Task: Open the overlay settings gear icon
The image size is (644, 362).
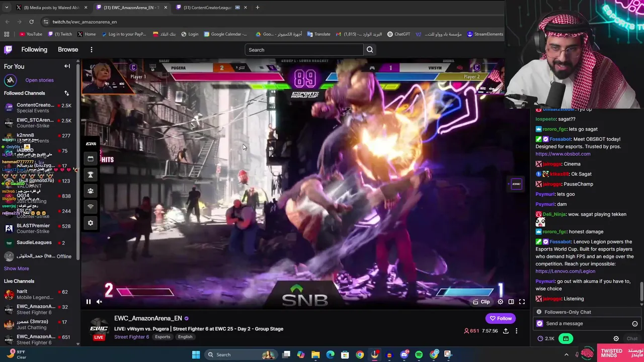Action: (91, 223)
